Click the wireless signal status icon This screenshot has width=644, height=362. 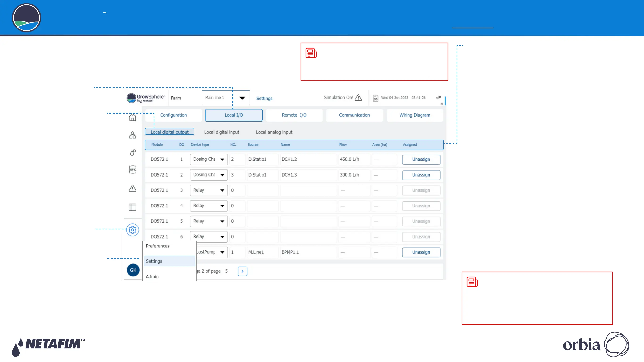(438, 98)
